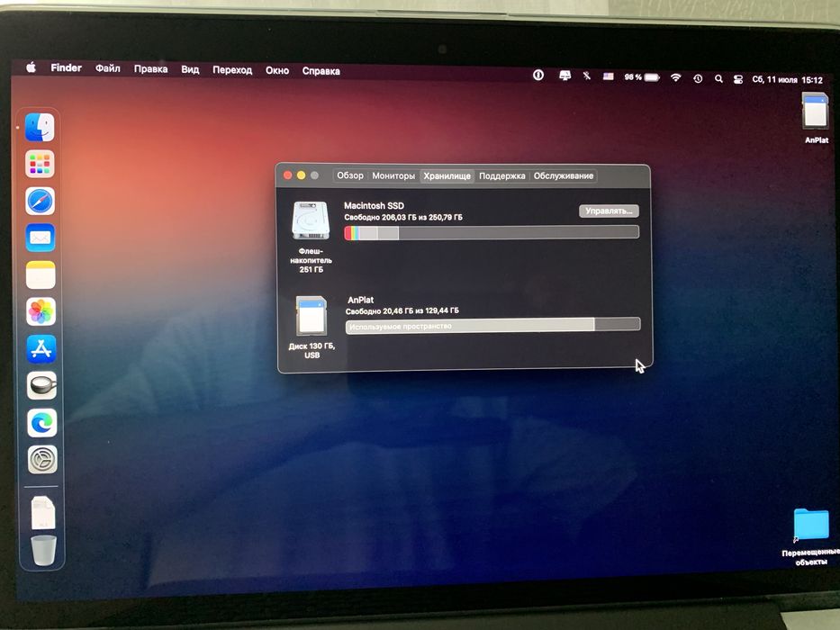
Task: Click the Bluetooth status icon
Action: click(x=587, y=76)
